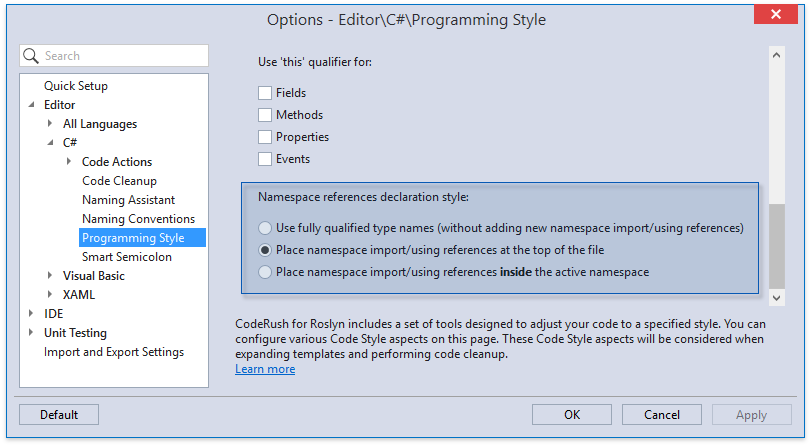This screenshot has width=811, height=446.
Task: Select Smart Semicolon in the tree
Action: (x=126, y=257)
